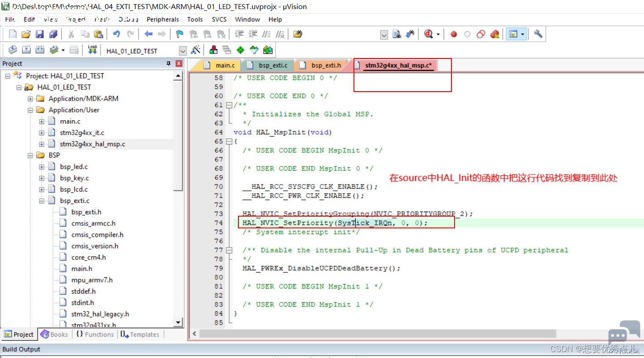Select stm32g4xx_it.c in project tree
Viewport: 644px width, 358px height.
[82, 133]
